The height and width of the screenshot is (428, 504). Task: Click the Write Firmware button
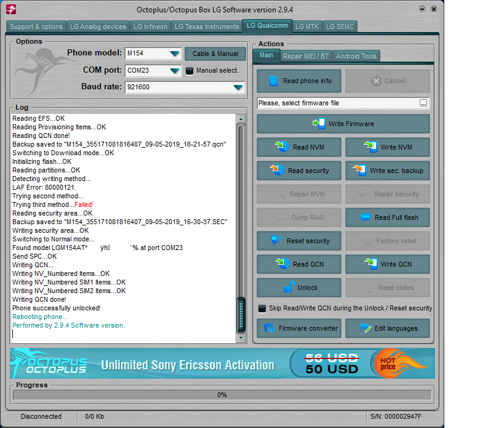[343, 124]
